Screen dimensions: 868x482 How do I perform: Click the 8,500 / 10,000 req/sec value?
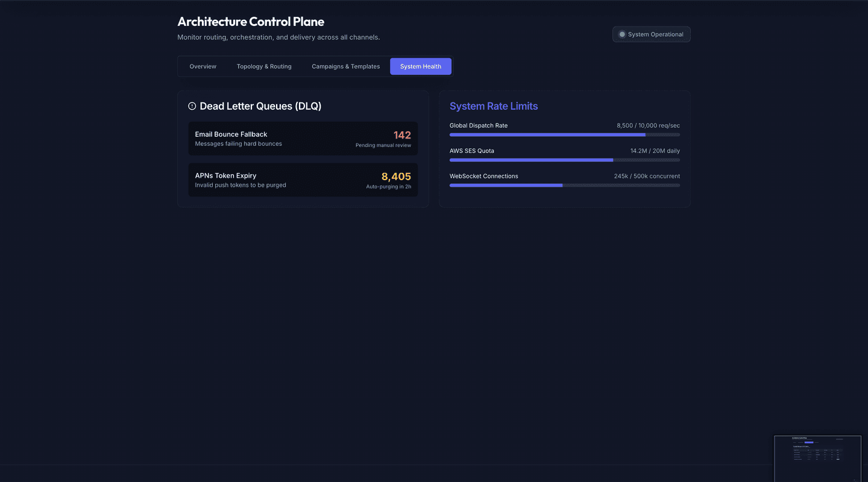click(x=648, y=125)
